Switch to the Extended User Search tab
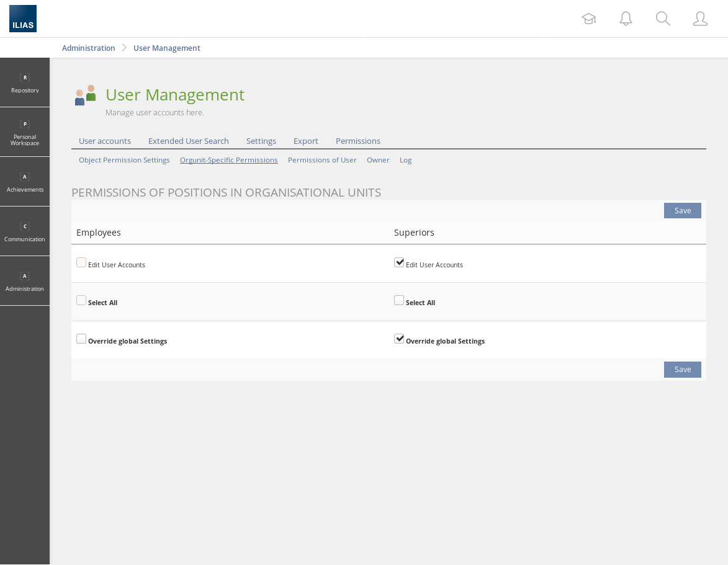The width and height of the screenshot is (728, 565). (188, 141)
